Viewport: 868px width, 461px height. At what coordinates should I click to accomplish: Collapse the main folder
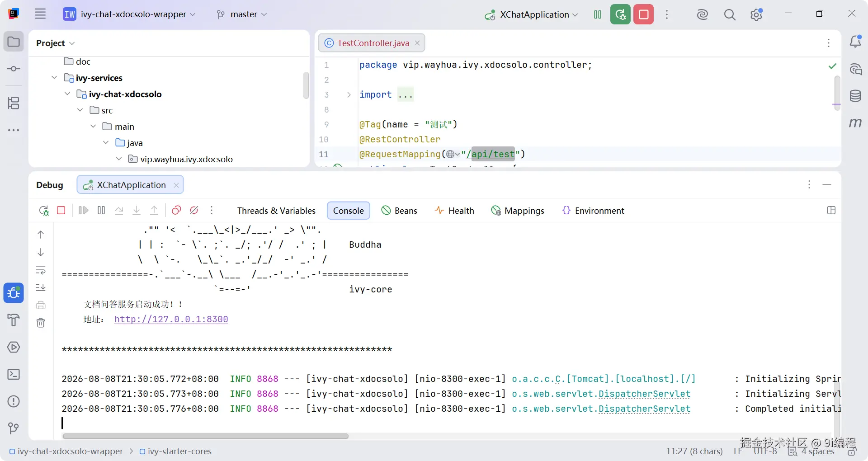[93, 127]
